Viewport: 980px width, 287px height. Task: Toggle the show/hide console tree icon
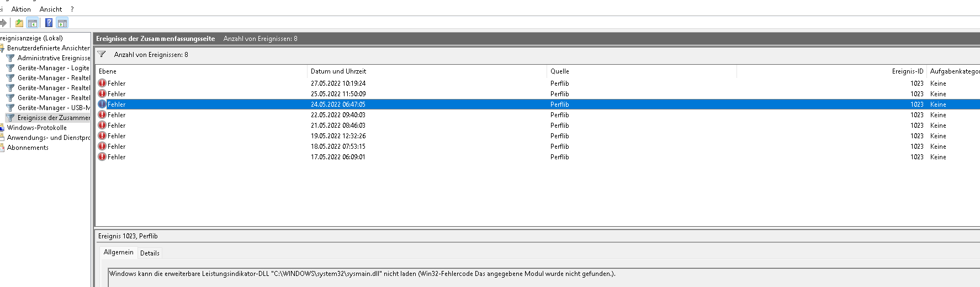[x=33, y=23]
